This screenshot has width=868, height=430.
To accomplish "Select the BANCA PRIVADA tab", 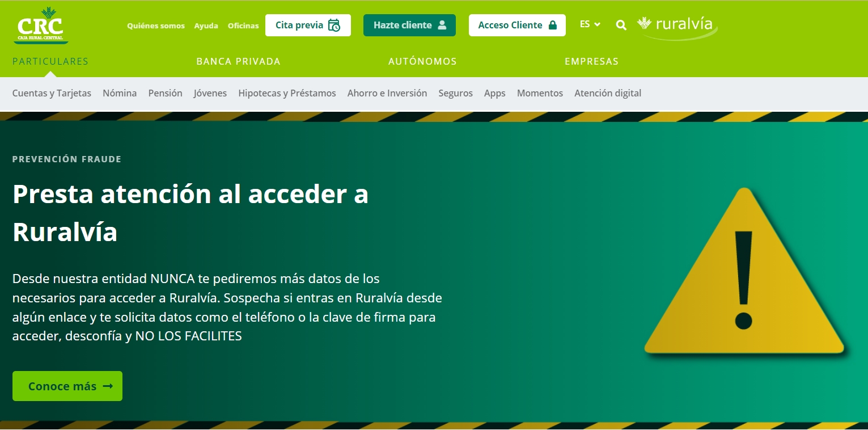I will 238,61.
